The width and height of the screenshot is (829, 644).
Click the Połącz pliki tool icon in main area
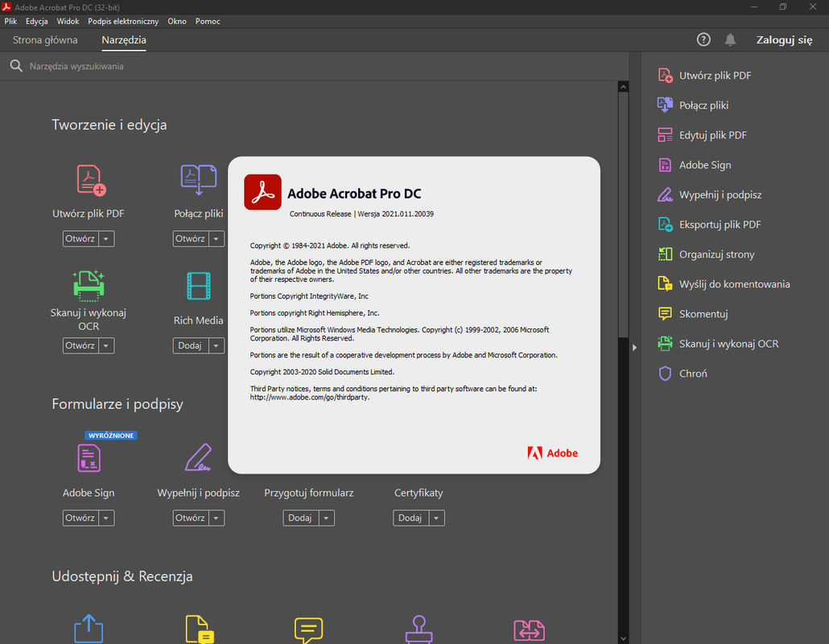(x=199, y=180)
